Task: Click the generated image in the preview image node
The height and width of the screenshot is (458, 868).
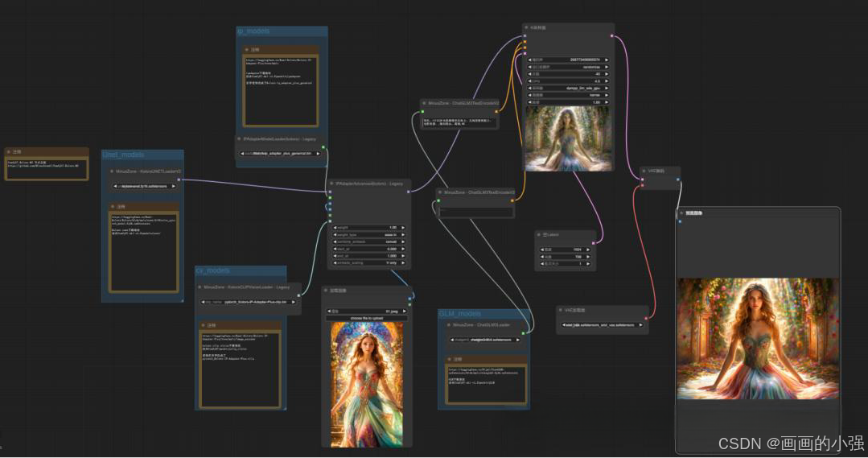Action: point(758,338)
